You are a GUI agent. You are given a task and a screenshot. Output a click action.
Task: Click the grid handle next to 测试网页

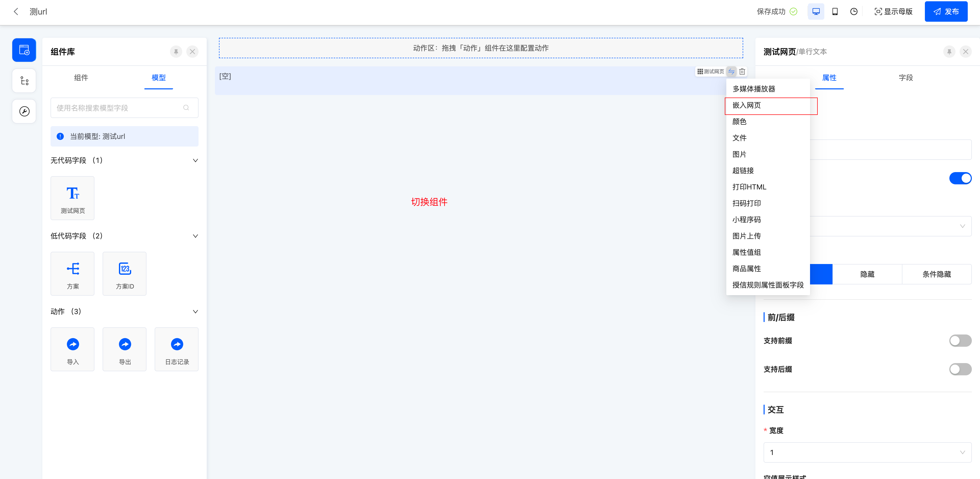pyautogui.click(x=700, y=71)
